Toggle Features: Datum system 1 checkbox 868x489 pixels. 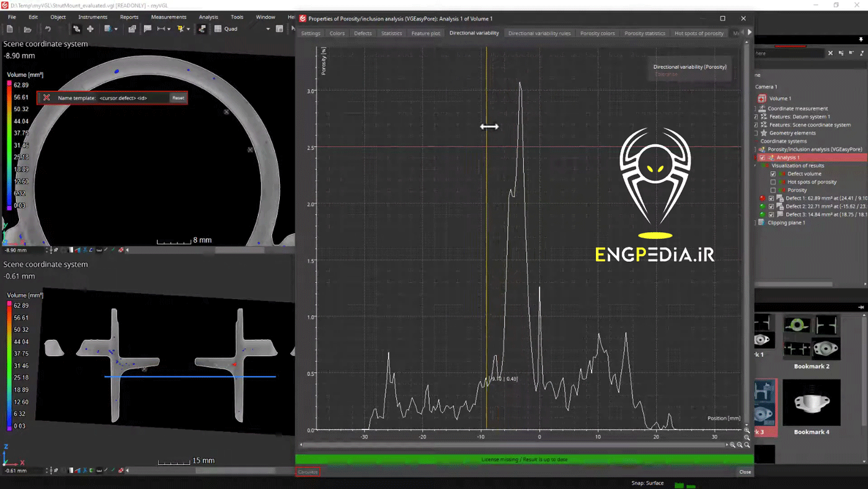[x=756, y=117]
